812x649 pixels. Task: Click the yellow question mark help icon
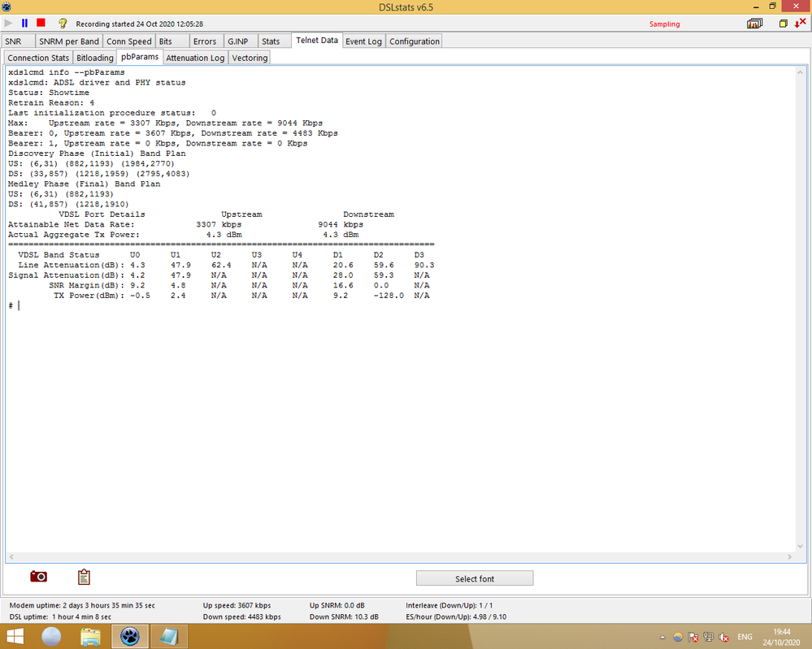(63, 24)
